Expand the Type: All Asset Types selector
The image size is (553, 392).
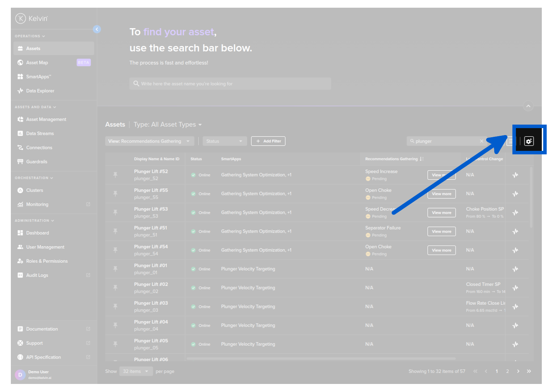click(x=168, y=125)
